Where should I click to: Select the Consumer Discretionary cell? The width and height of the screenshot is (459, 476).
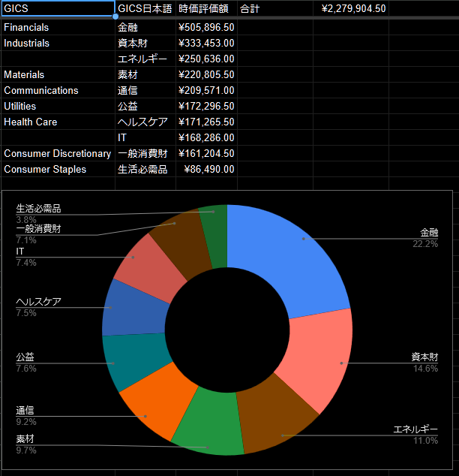click(x=57, y=153)
